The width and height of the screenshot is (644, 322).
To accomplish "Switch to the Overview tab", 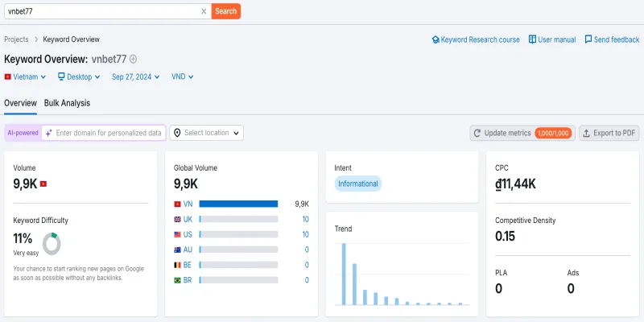I will pos(21,103).
